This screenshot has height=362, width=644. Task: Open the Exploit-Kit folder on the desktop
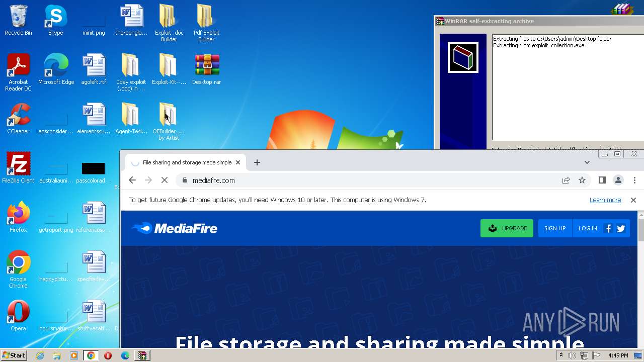(x=169, y=69)
